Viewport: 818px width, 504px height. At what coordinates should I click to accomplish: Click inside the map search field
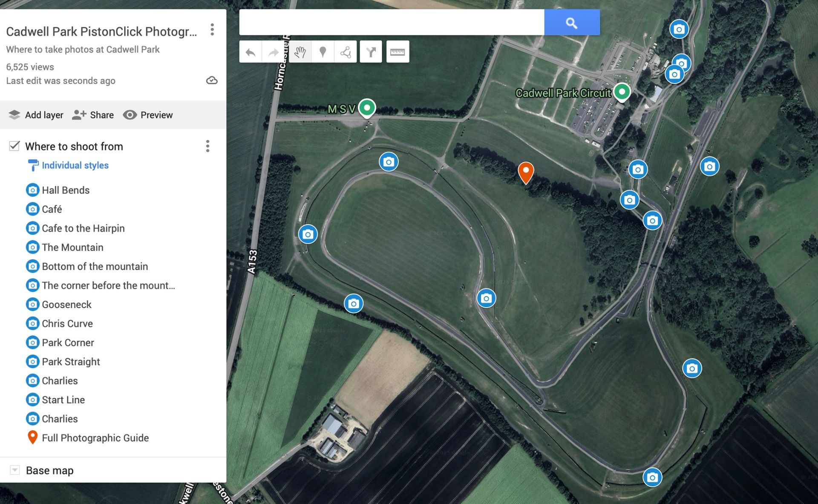[391, 22]
